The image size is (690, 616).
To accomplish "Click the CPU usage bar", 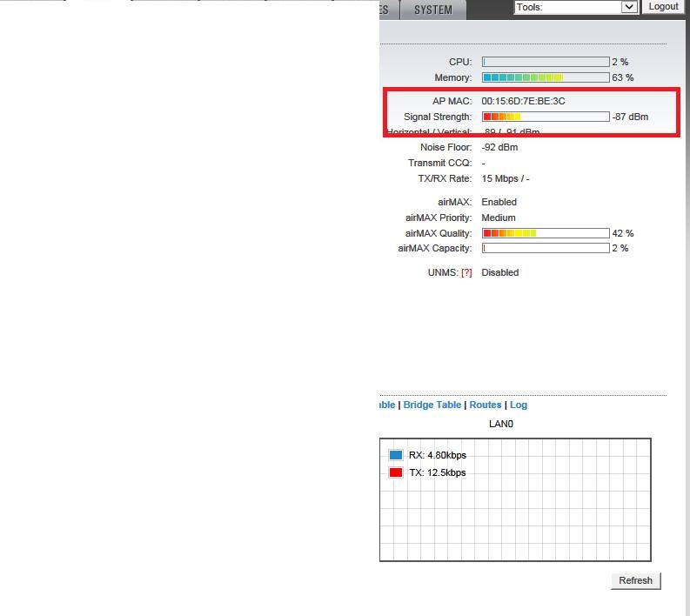I will point(546,62).
